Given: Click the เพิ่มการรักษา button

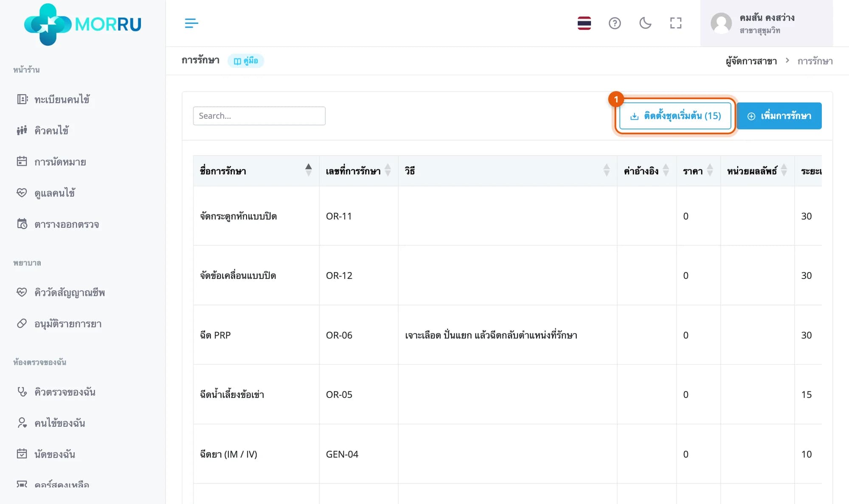Looking at the screenshot, I should [x=779, y=116].
